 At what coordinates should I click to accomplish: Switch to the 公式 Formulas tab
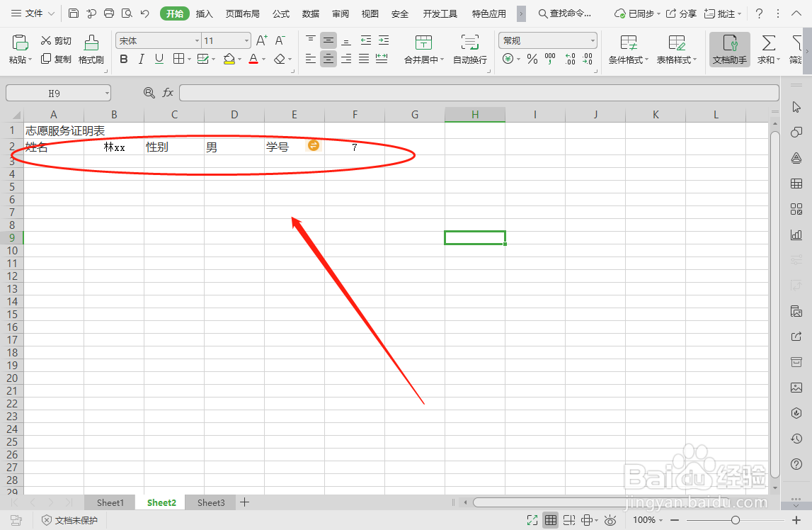point(280,14)
